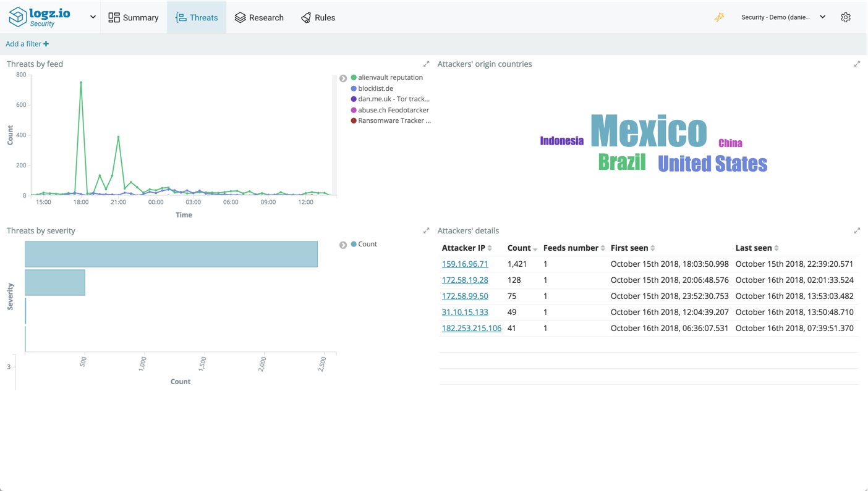Image resolution: width=868 pixels, height=491 pixels.
Task: Click Add a filter
Action: [x=27, y=44]
